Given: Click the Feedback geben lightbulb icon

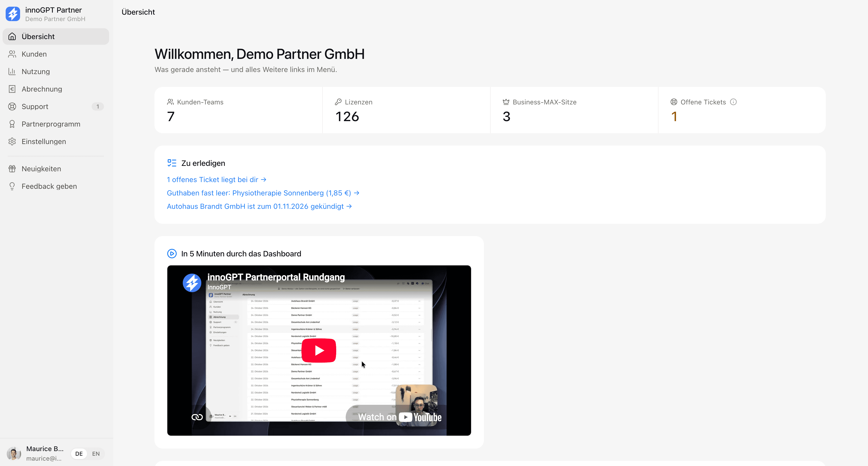Looking at the screenshot, I should tap(12, 186).
